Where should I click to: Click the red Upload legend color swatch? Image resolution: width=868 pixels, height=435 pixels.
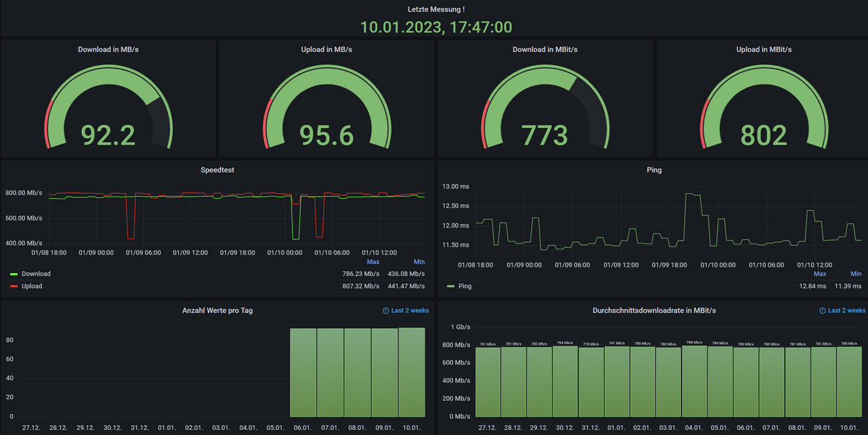14,286
